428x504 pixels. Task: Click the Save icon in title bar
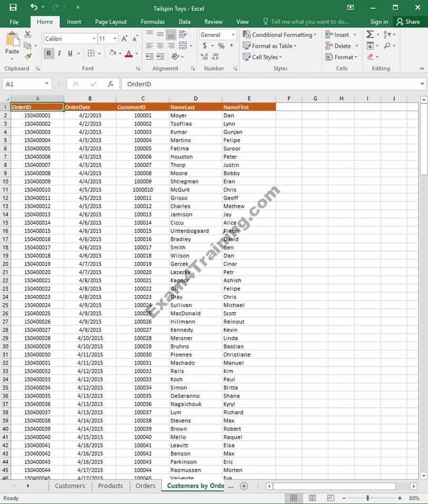(x=13, y=7)
